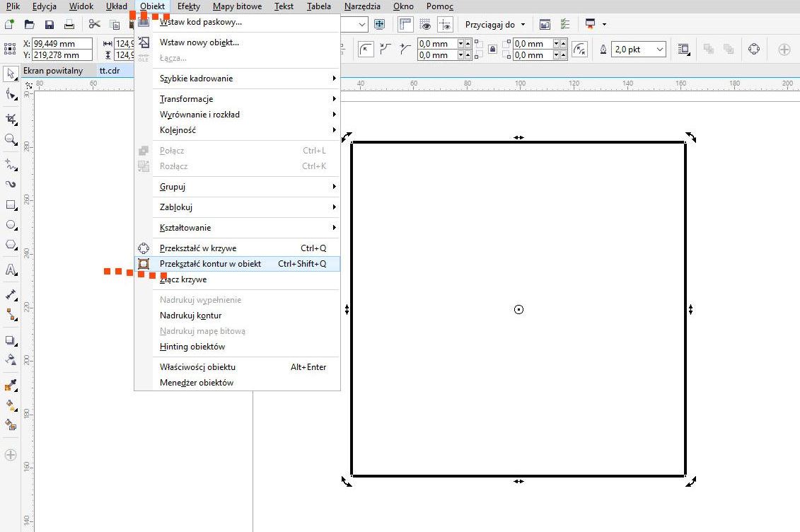Select the Zoom magnifier tool
This screenshot has width=800, height=532.
[x=11, y=139]
